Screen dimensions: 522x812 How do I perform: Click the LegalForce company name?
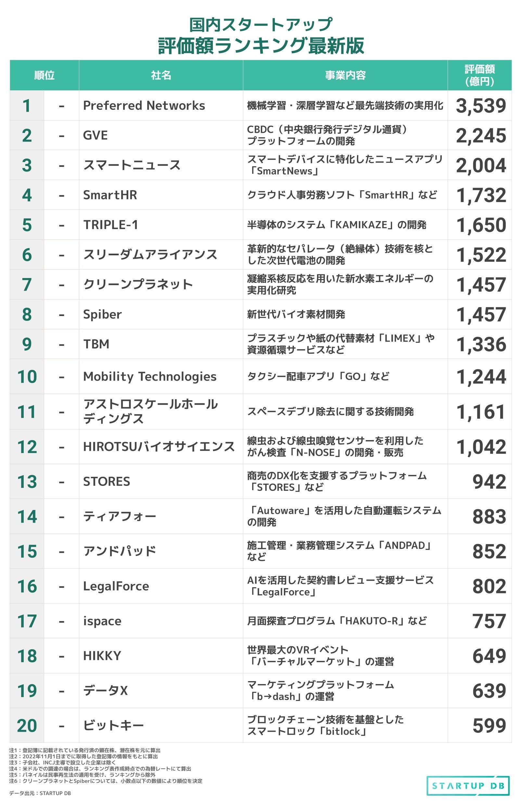click(116, 586)
